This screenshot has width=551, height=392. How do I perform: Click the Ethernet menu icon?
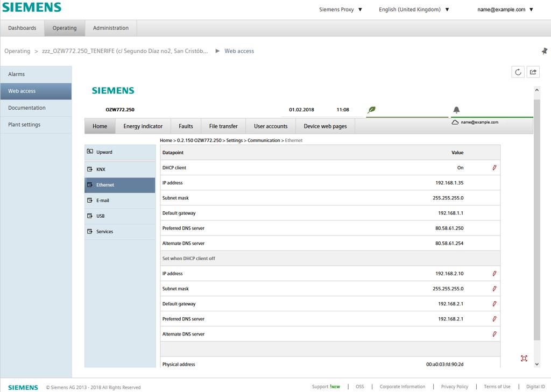90,184
